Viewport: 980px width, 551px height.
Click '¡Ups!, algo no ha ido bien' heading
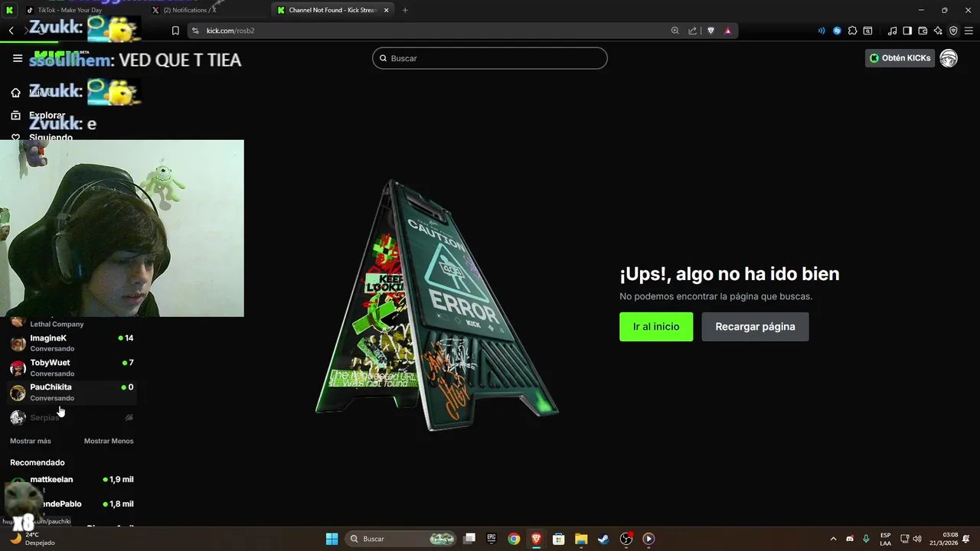[x=730, y=274]
